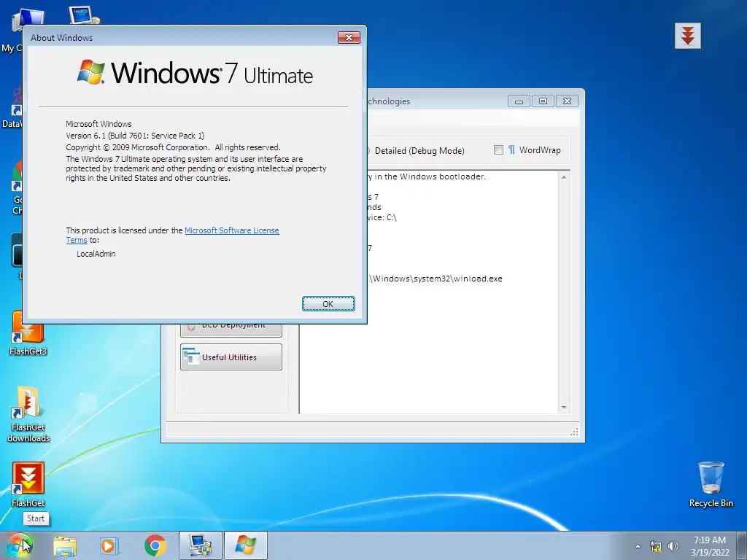Maximize the EasyBCD window
Image resolution: width=747 pixels, height=560 pixels.
(543, 101)
